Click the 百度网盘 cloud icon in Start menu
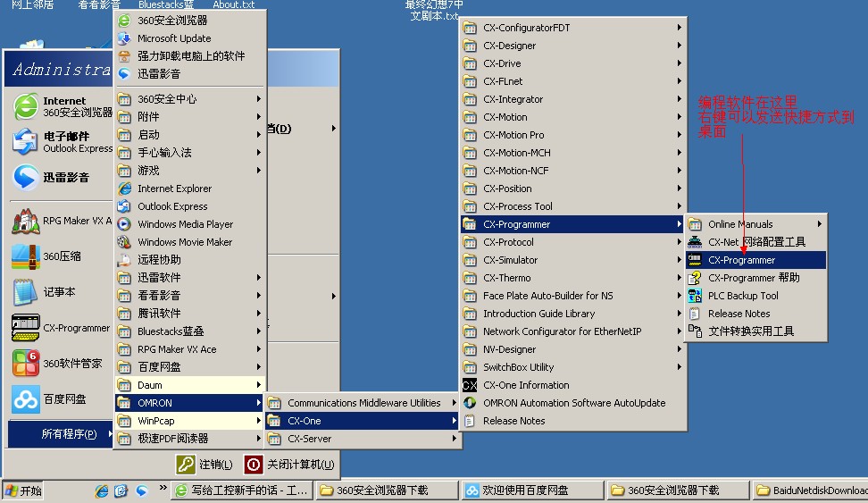Screen dimensions: 868x503 coord(25,399)
